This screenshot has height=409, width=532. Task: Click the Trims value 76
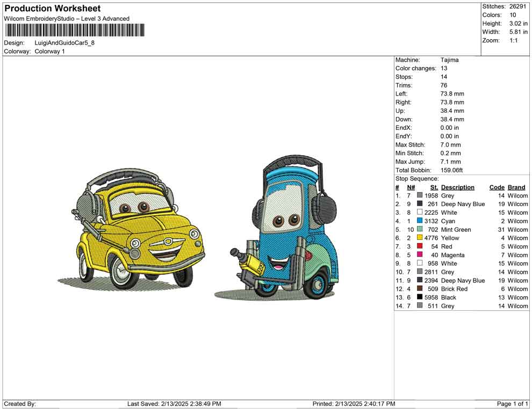click(444, 85)
